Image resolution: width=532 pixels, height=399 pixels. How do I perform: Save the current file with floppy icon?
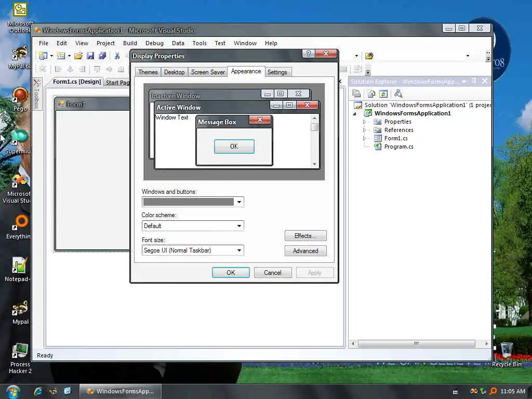click(90, 56)
